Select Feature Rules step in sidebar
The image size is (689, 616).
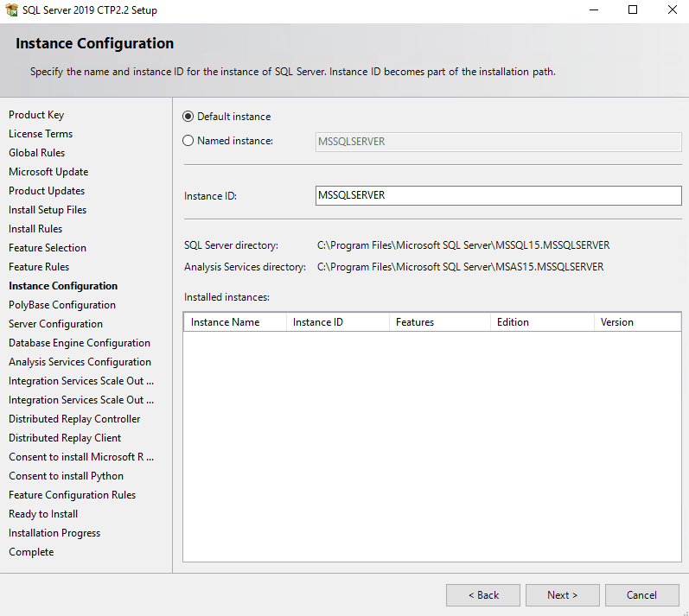(x=39, y=267)
